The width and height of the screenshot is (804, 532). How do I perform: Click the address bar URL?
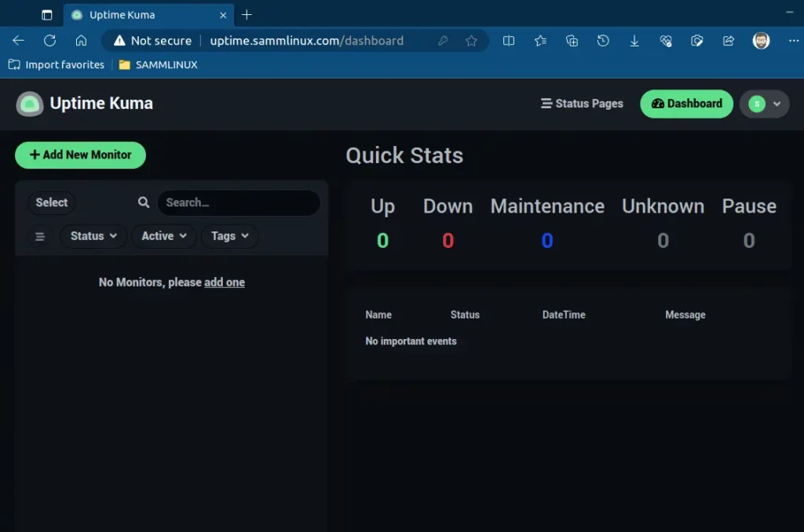307,41
